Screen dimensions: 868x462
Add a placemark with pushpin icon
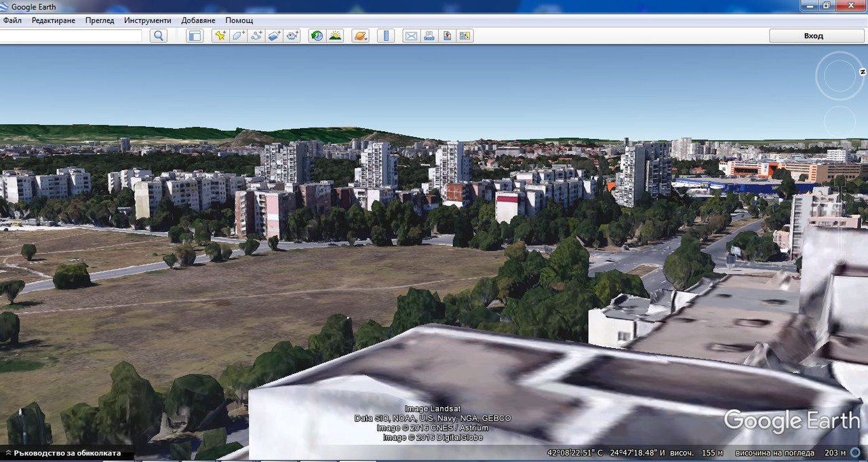220,36
